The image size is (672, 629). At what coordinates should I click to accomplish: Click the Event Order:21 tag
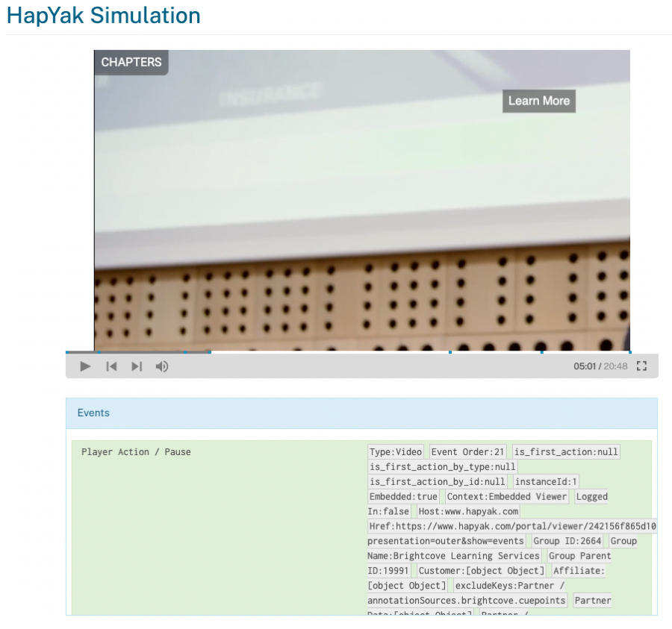468,452
